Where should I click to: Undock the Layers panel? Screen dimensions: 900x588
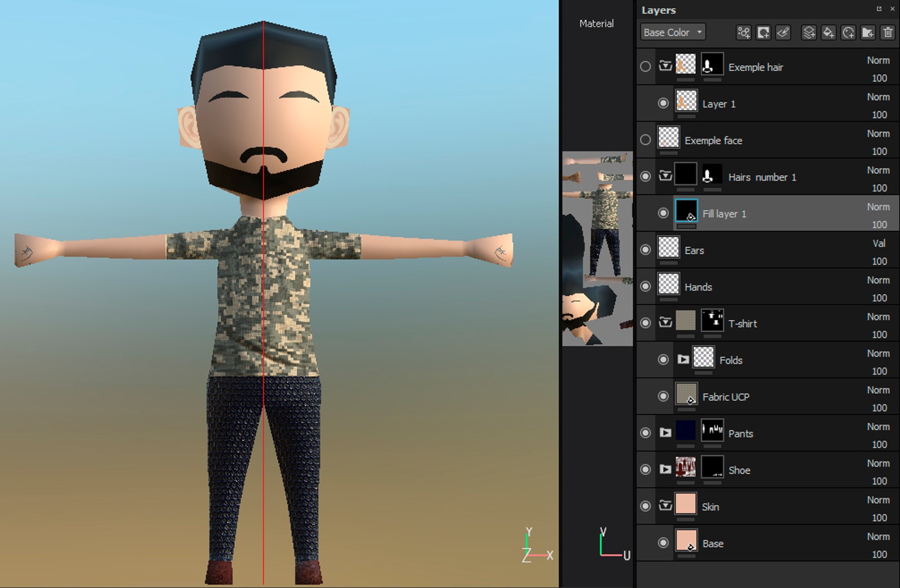879,9
